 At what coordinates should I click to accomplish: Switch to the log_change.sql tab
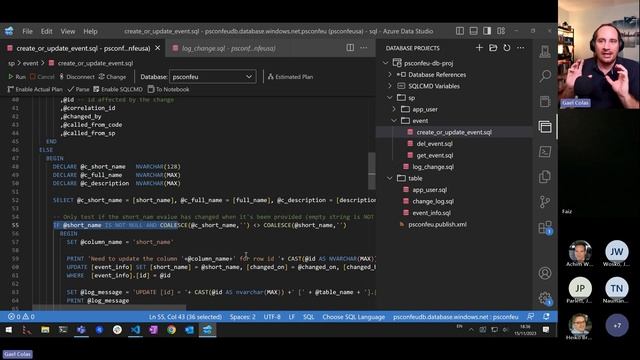pyautogui.click(x=229, y=48)
